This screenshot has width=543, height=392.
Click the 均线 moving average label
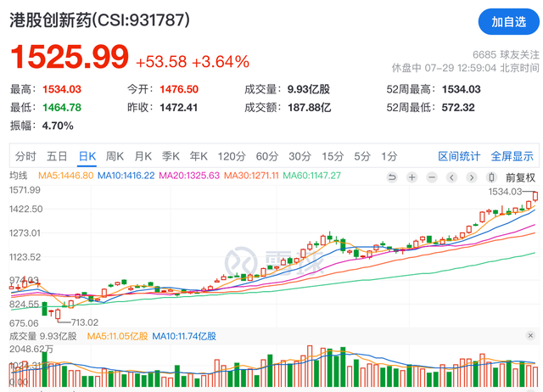(x=19, y=176)
